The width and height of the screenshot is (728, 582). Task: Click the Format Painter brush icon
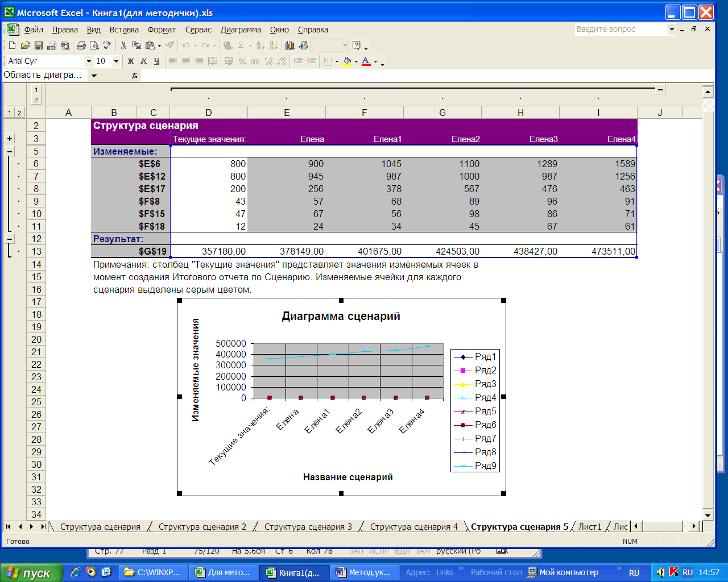(x=169, y=45)
